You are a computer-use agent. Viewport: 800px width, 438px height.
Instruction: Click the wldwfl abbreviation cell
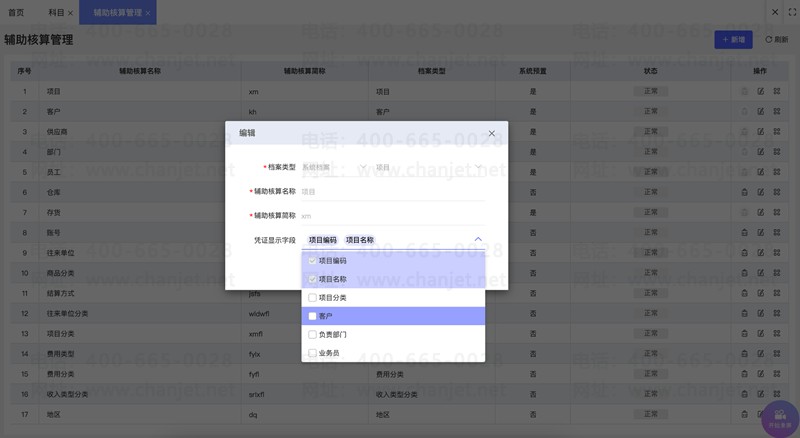[x=259, y=313]
